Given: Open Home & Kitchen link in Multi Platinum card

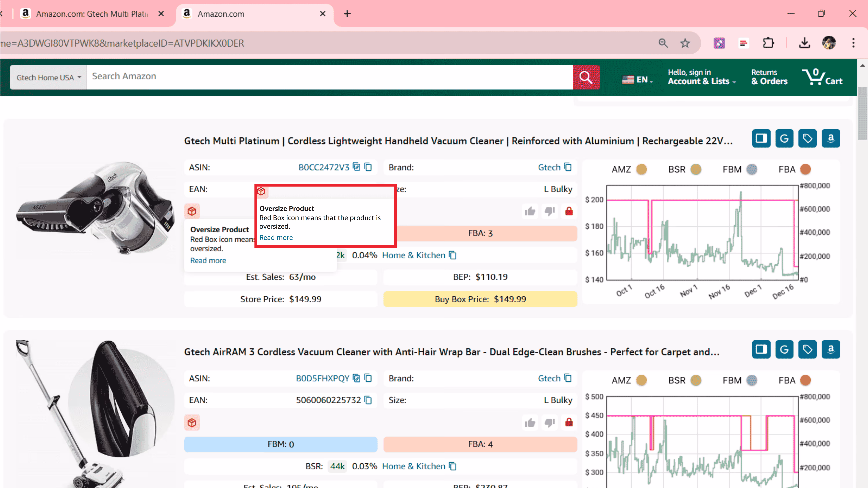Looking at the screenshot, I should (x=413, y=255).
